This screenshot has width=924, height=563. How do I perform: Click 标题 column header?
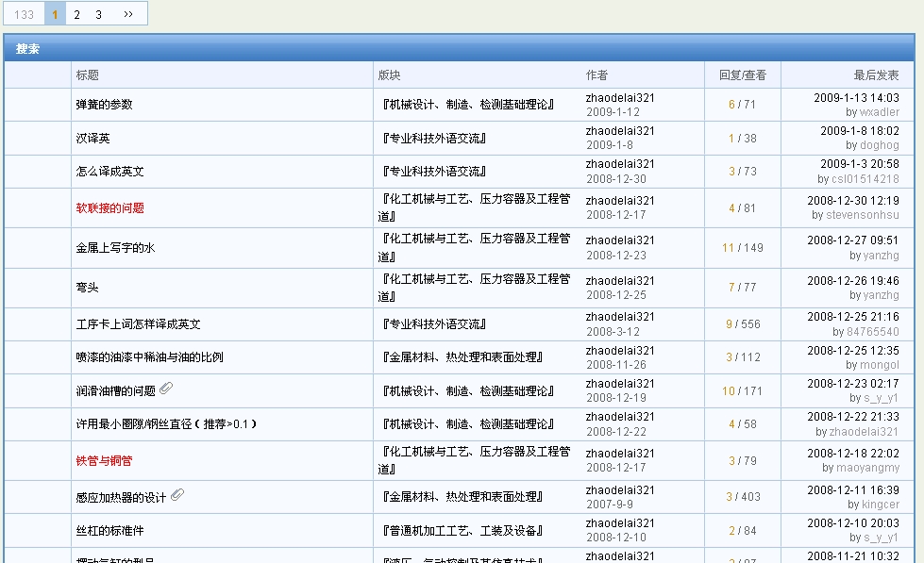tap(87, 75)
